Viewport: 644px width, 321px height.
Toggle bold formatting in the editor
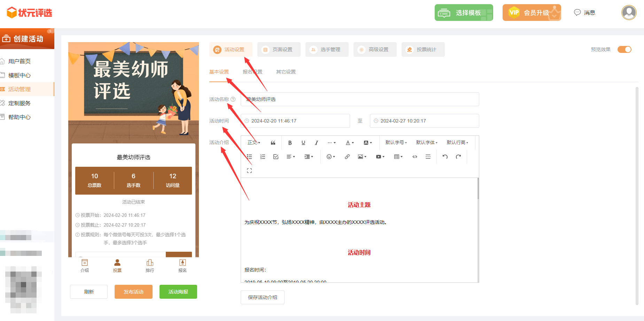click(x=290, y=143)
